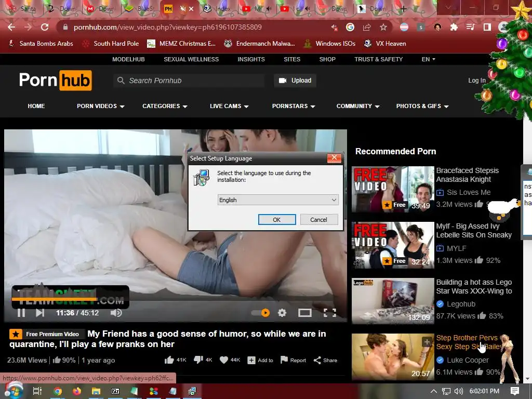Skip to the next video in the player
532x399 pixels.
coord(40,313)
